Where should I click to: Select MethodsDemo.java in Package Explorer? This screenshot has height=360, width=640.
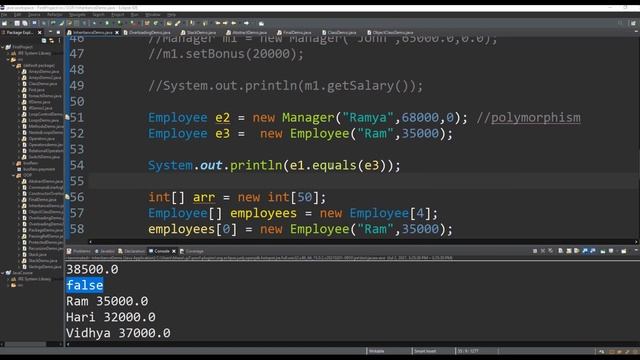(45, 126)
